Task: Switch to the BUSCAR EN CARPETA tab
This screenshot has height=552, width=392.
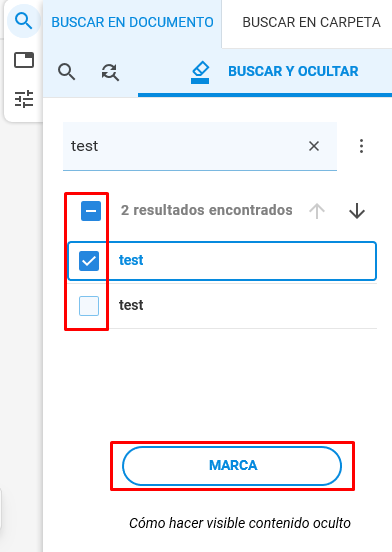Action: (311, 22)
